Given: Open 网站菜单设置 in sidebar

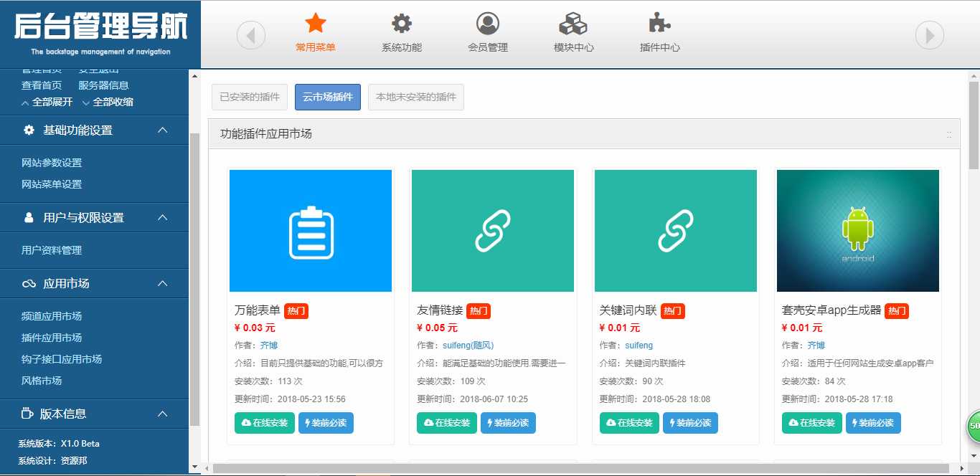Looking at the screenshot, I should 52,184.
